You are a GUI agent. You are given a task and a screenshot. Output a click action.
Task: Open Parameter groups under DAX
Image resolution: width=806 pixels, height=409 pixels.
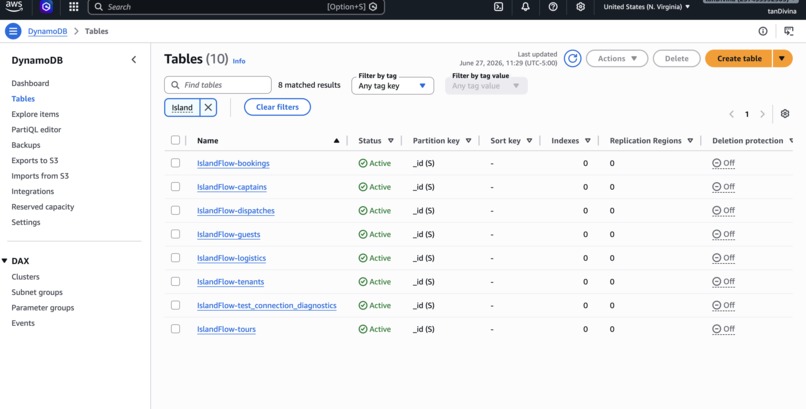click(43, 307)
